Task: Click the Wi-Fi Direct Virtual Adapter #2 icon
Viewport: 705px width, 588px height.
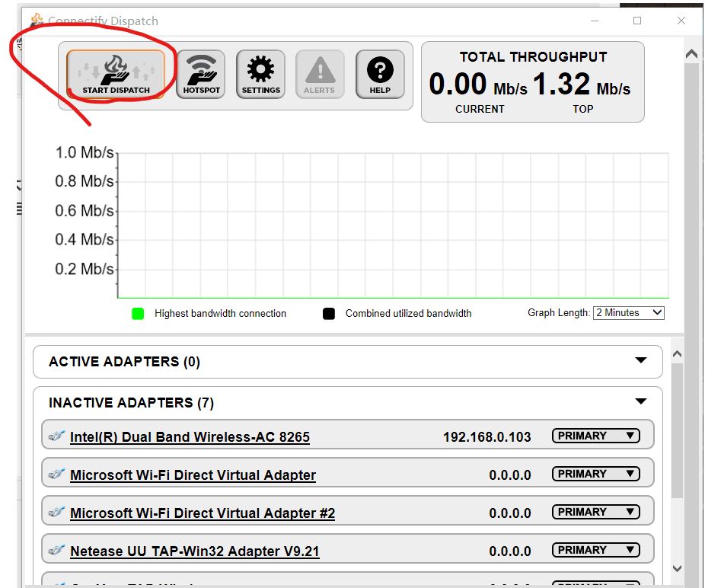Action: [x=56, y=512]
